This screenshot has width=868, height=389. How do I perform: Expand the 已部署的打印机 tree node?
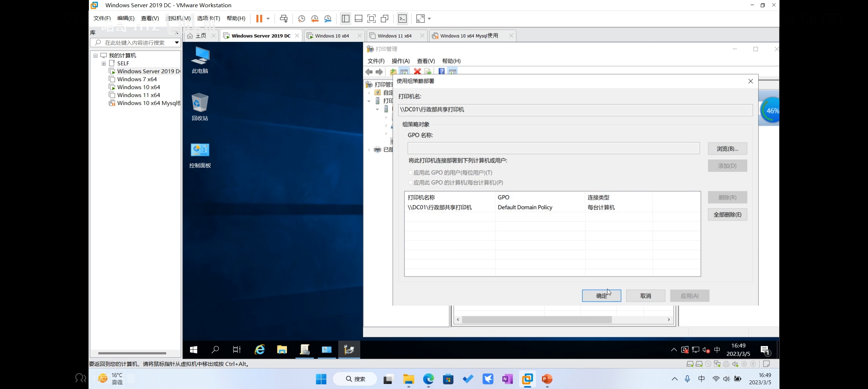[369, 150]
